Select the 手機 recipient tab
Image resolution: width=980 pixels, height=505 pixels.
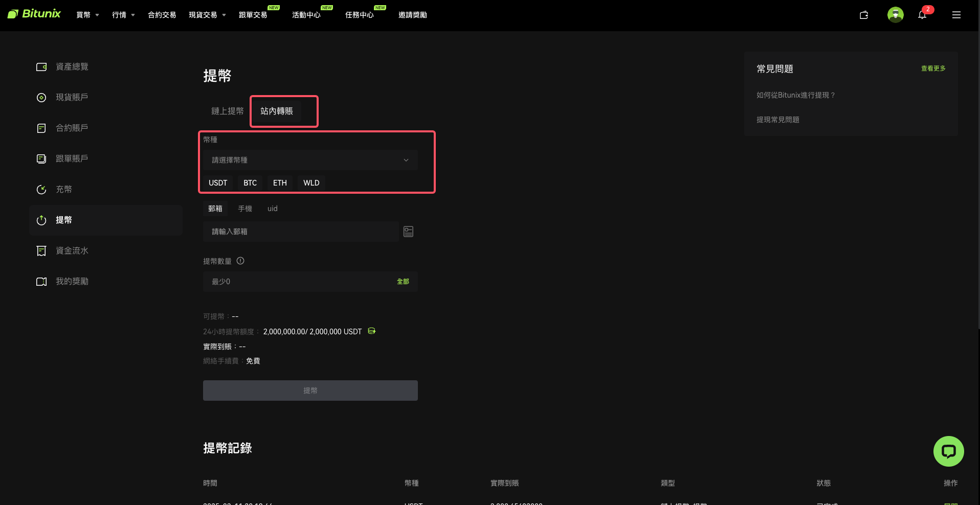click(245, 209)
